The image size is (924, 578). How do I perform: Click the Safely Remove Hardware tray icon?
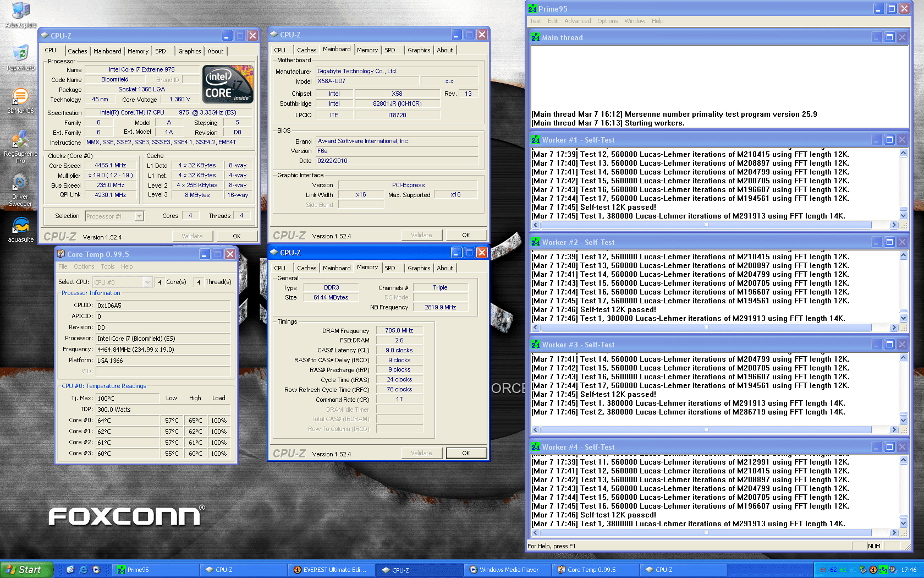coord(863,570)
